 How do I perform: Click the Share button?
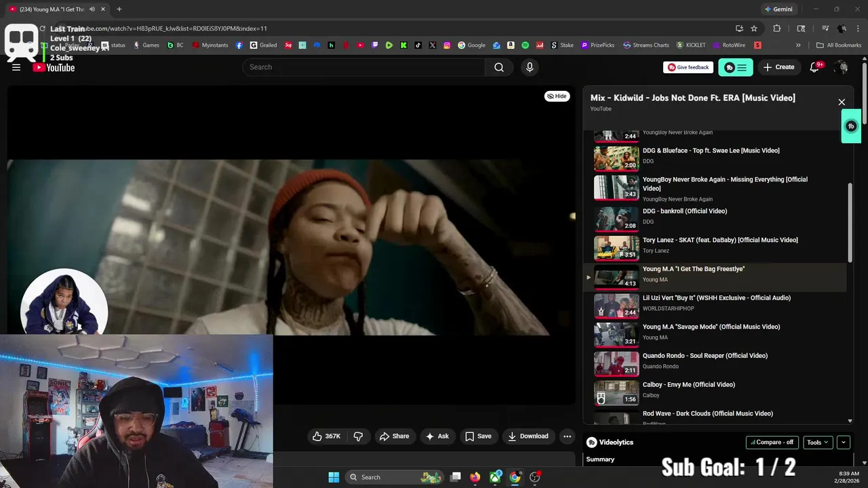[394, 436]
